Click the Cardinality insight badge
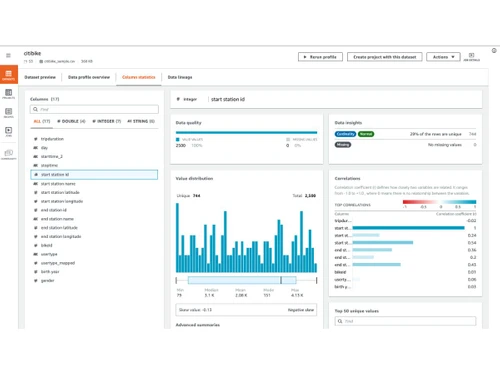This screenshot has height=375, width=500. (345, 134)
